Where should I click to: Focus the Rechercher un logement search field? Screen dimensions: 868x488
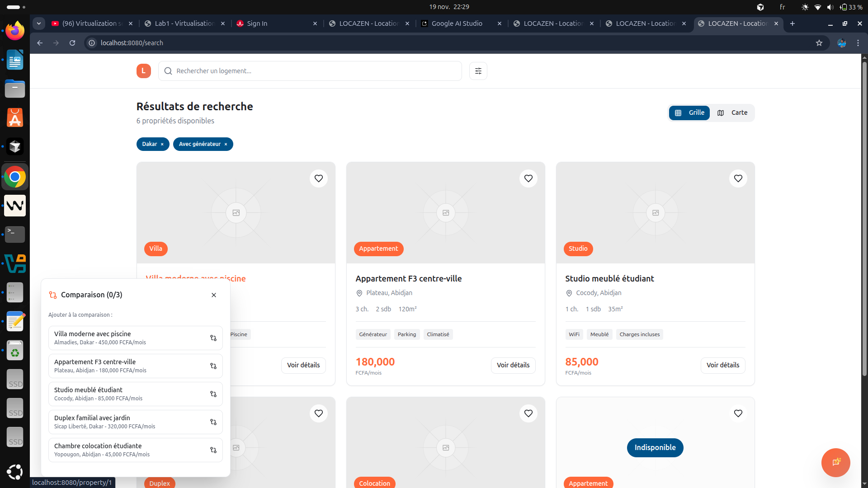click(x=310, y=71)
